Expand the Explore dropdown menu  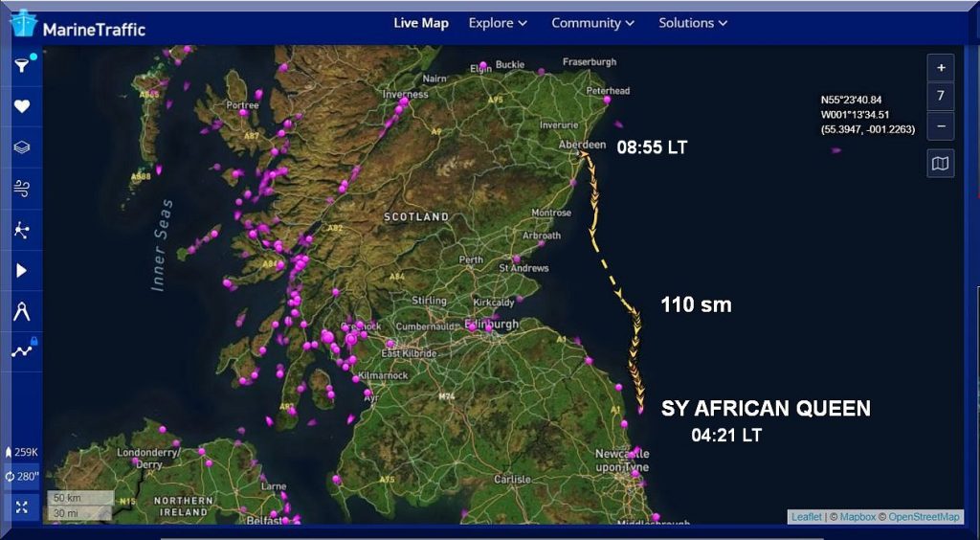pyautogui.click(x=498, y=23)
